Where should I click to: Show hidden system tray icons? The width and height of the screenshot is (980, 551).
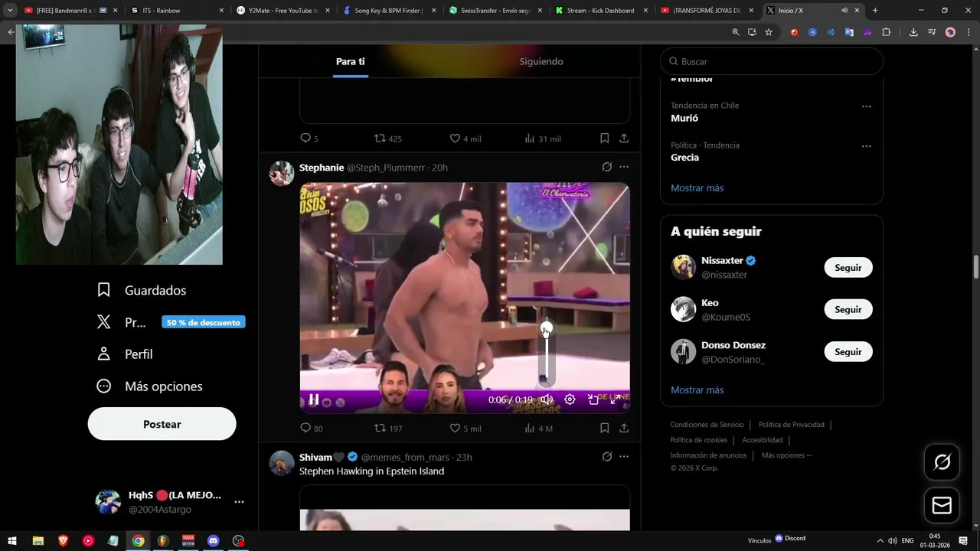880,541
